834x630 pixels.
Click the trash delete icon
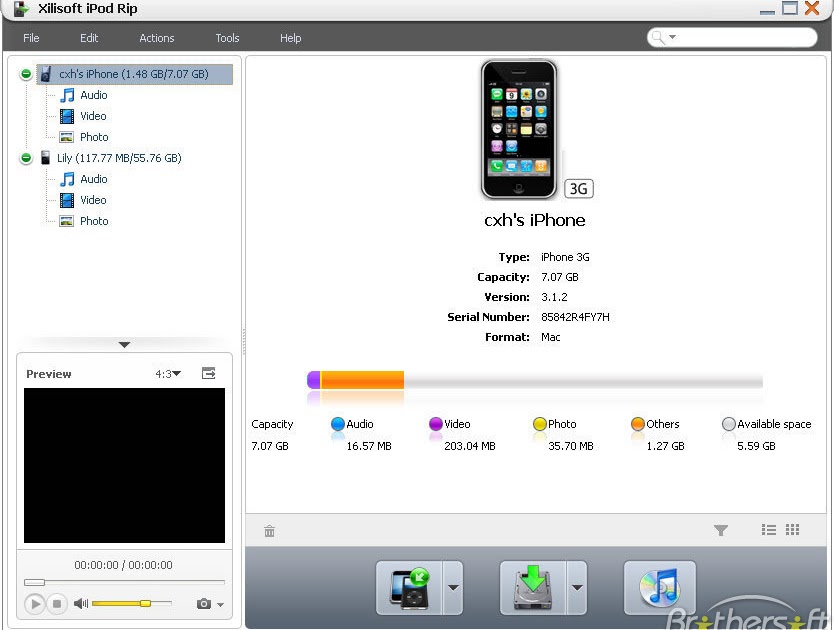click(x=270, y=530)
